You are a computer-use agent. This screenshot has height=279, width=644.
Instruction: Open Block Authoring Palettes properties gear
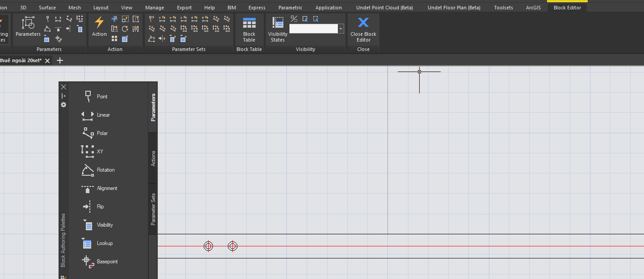point(63,105)
